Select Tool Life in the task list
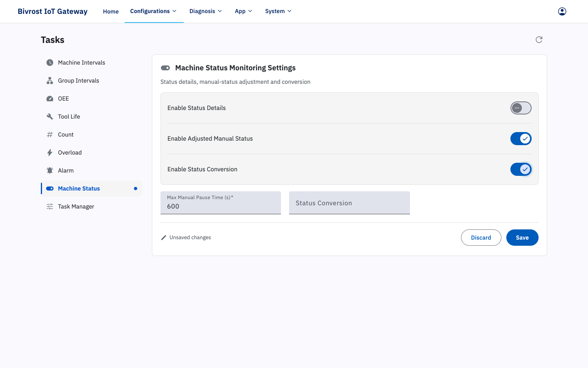The height and width of the screenshot is (368, 588). [91, 117]
